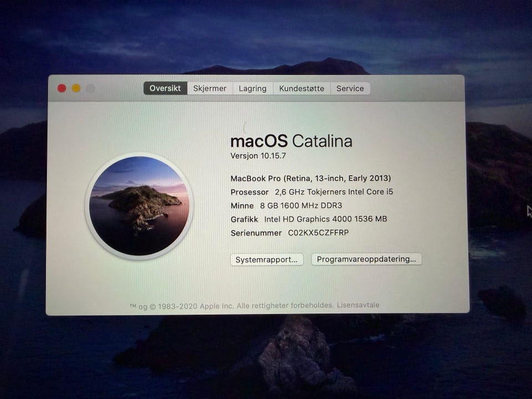
Task: Minimize window with yellow button
Action: (x=76, y=88)
